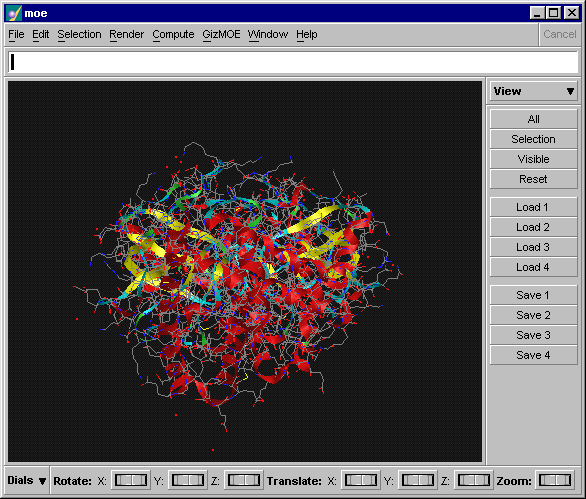Click Load 1 button
This screenshot has height=499, width=586.
tap(533, 207)
